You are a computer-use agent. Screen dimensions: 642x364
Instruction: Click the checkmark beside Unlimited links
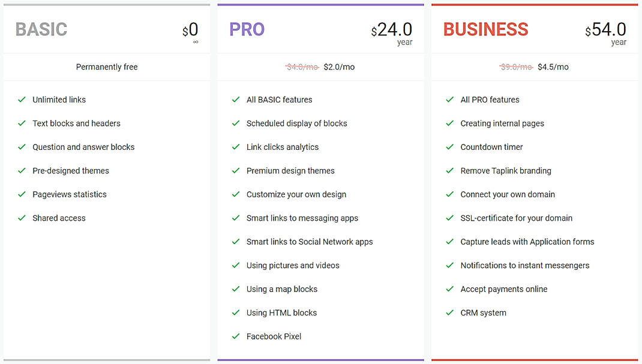click(x=22, y=100)
